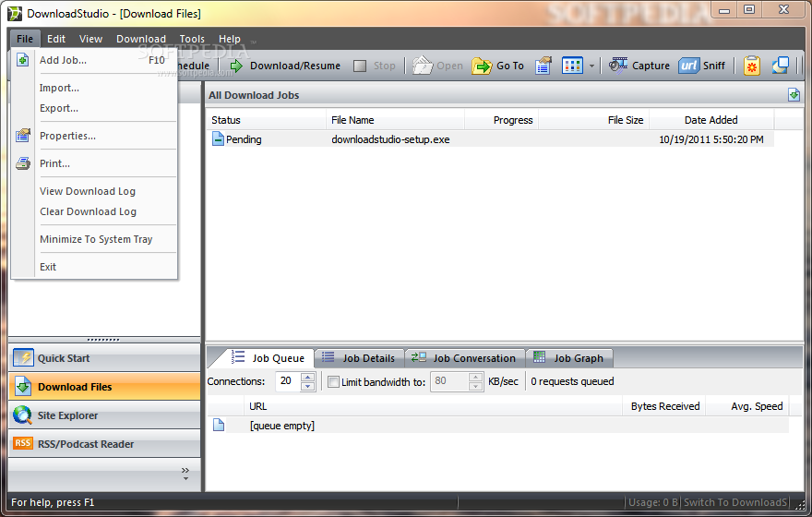Switch to the Job Queue tab

[269, 358]
